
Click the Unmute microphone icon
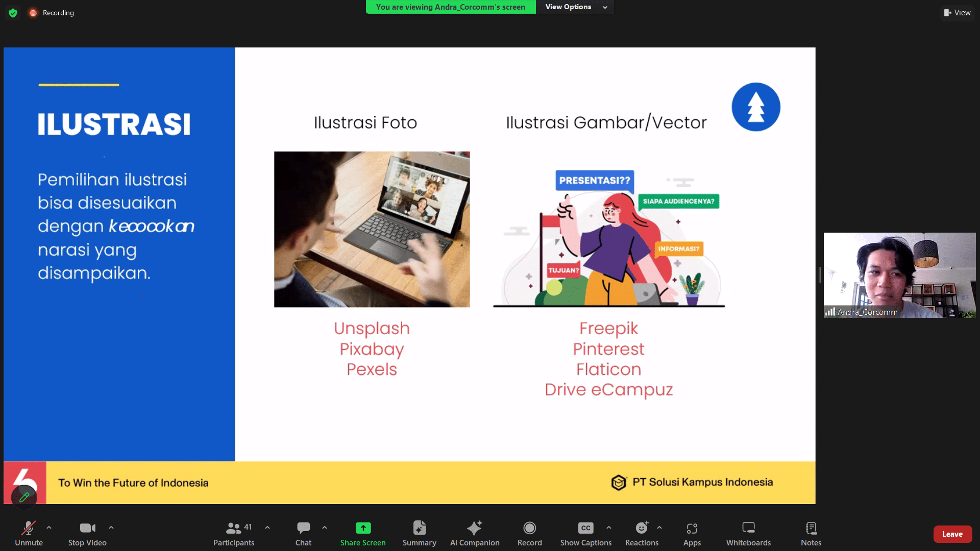pos(29,528)
